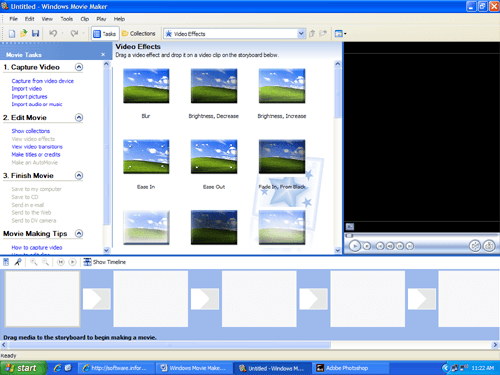This screenshot has height=375, width=500.
Task: Click the effects list scroll-down arrow
Action: (338, 250)
